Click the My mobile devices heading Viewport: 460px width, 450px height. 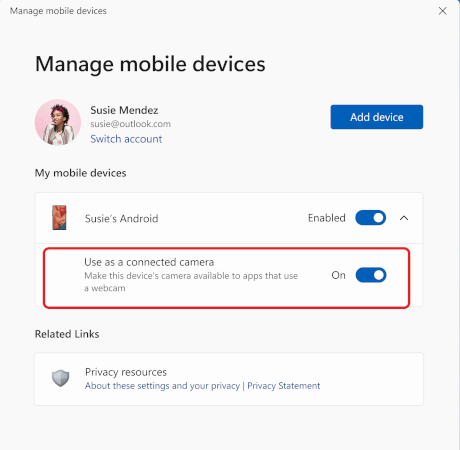[x=81, y=173]
